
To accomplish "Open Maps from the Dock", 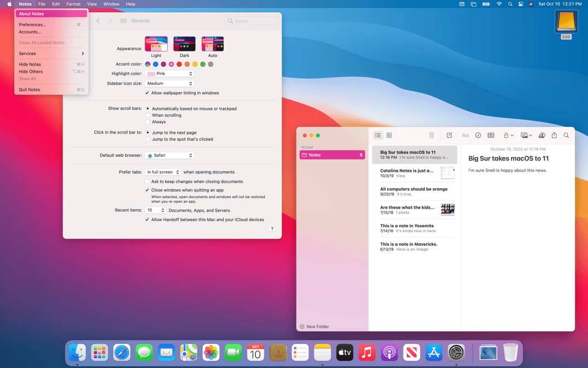I will click(189, 353).
